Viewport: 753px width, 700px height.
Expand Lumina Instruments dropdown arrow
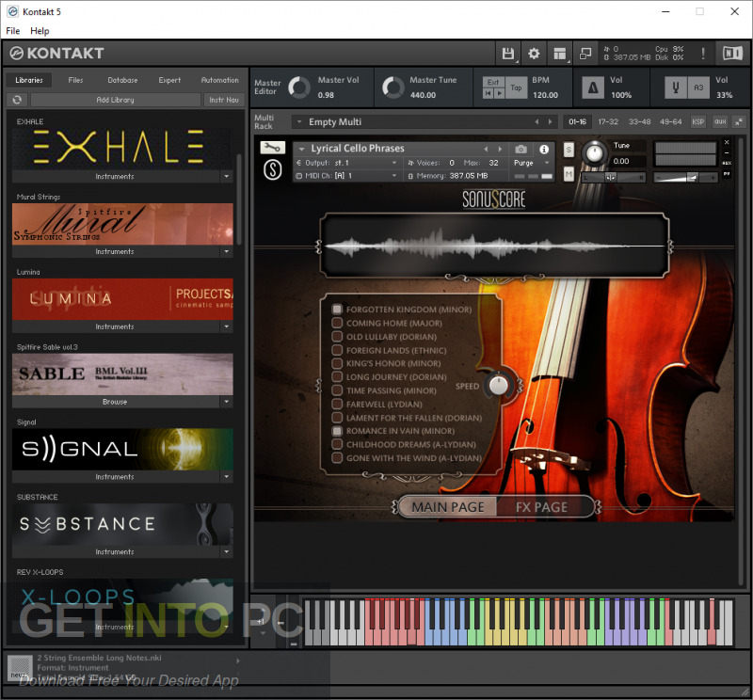[x=226, y=326]
